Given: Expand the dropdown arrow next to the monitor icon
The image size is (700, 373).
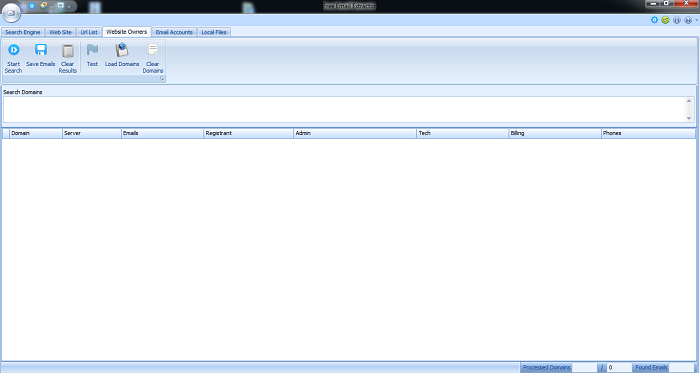Looking at the screenshot, I should [x=69, y=7].
